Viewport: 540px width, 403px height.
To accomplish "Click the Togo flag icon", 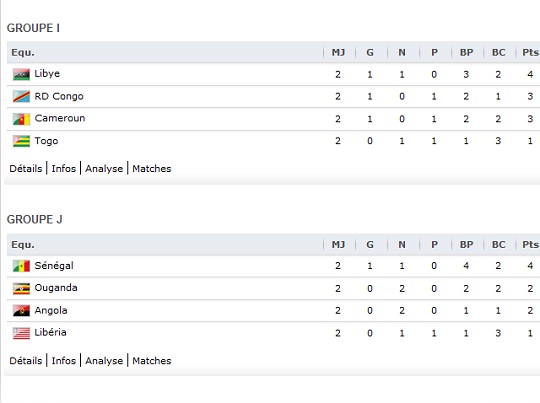I will [x=21, y=141].
